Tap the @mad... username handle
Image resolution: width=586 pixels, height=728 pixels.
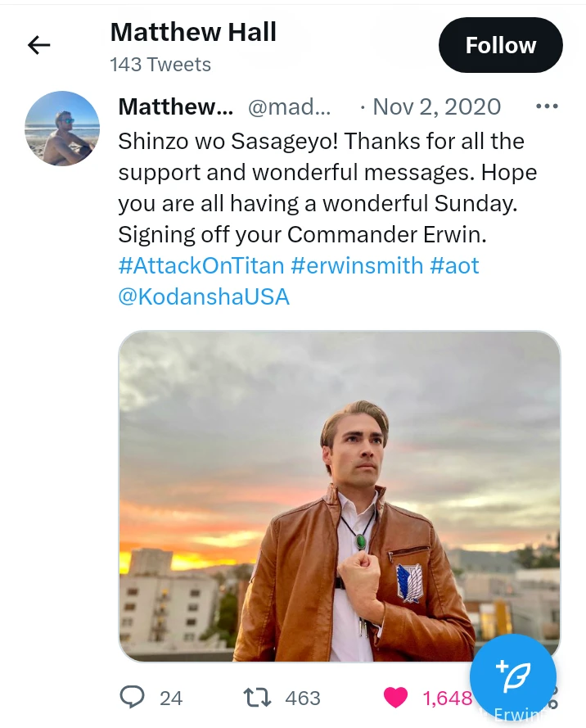(x=290, y=106)
